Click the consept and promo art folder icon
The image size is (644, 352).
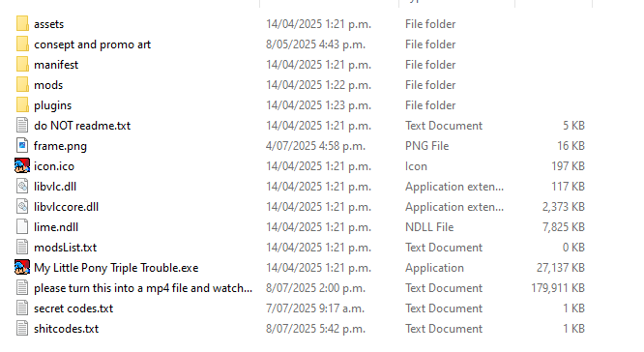[x=22, y=44]
